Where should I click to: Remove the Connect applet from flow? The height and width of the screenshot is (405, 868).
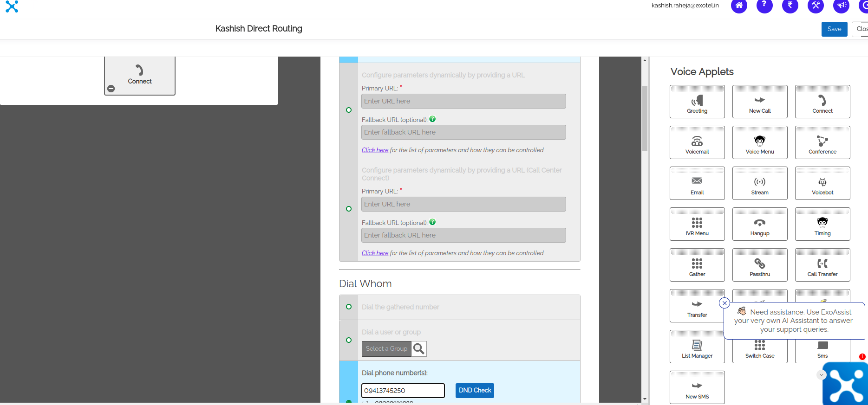click(111, 89)
